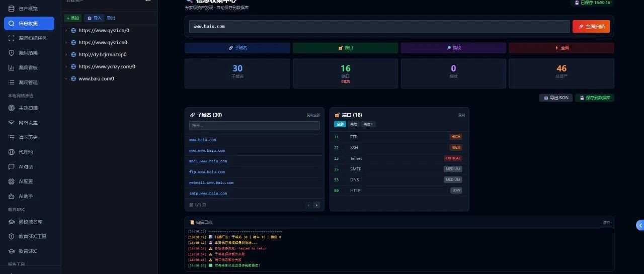Open AI对话 chat item

[30, 166]
